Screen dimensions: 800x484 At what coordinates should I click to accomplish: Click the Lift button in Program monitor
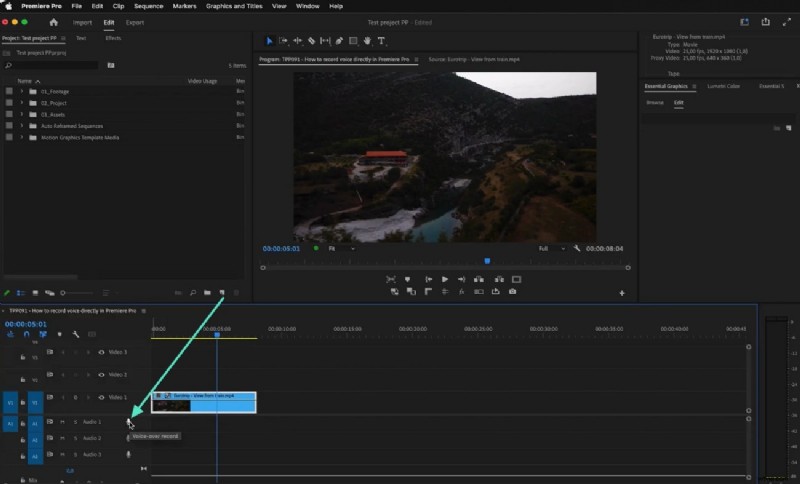(x=479, y=279)
